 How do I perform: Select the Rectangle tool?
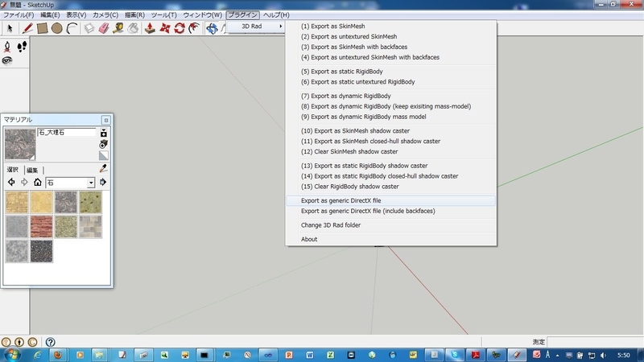42,28
